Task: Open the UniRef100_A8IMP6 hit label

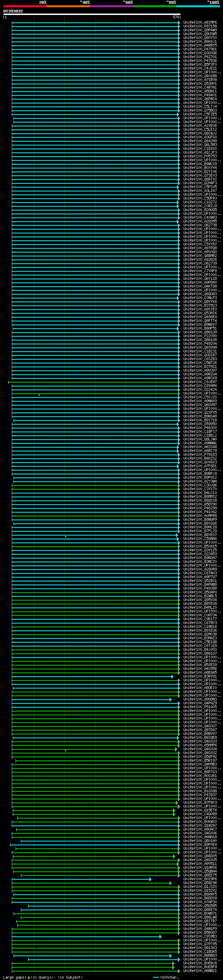Action: pyautogui.click(x=200, y=23)
